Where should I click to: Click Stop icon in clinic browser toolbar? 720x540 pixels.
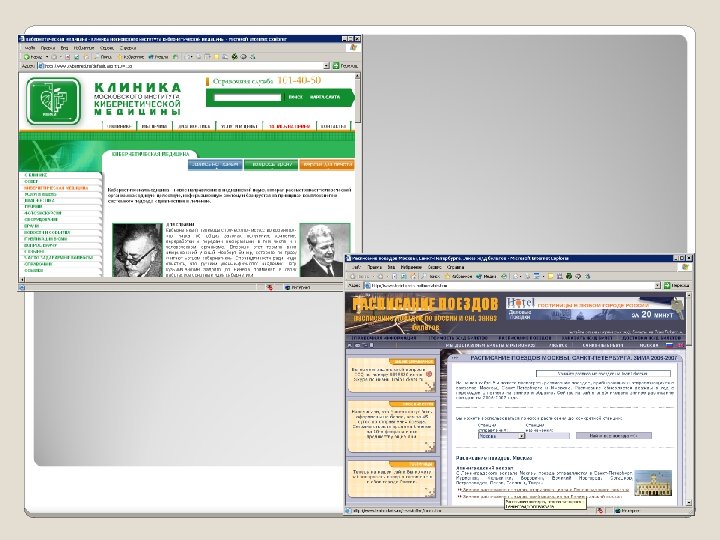67,57
